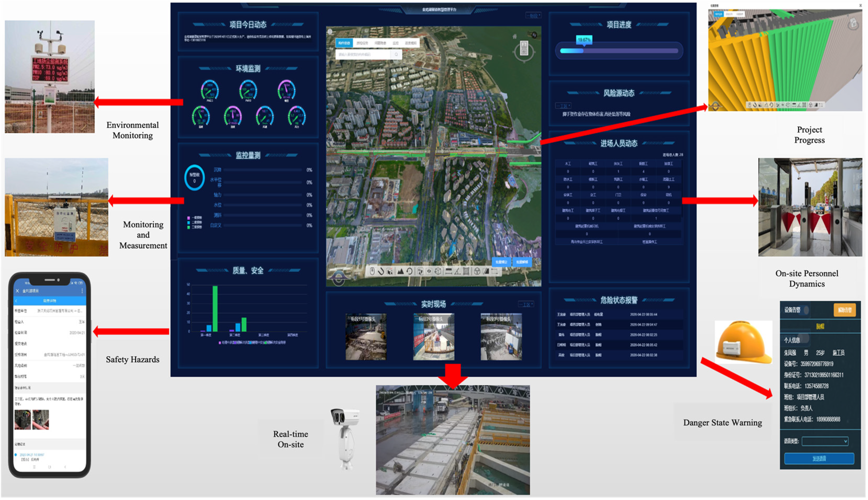The width and height of the screenshot is (868, 500).
Task: Select the angle measurement tool in map toolbar
Action: 458,271
